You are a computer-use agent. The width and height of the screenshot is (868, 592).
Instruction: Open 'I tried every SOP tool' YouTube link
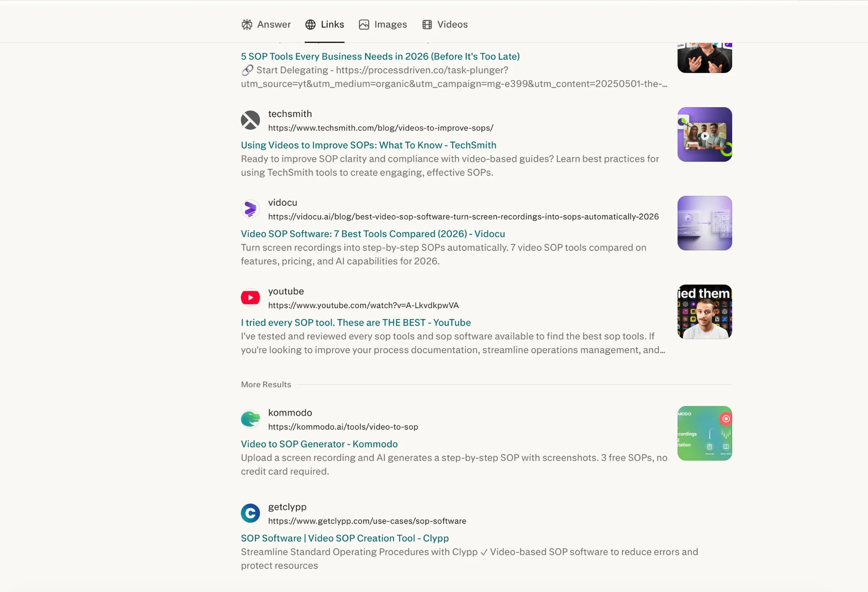point(356,322)
